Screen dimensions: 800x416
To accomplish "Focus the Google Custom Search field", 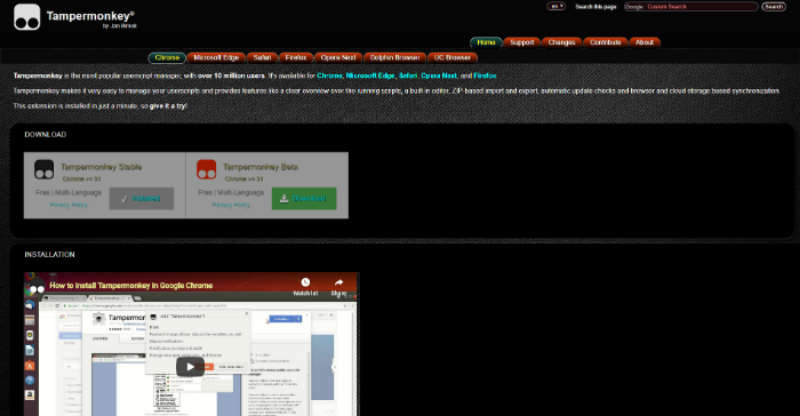I will [691, 7].
